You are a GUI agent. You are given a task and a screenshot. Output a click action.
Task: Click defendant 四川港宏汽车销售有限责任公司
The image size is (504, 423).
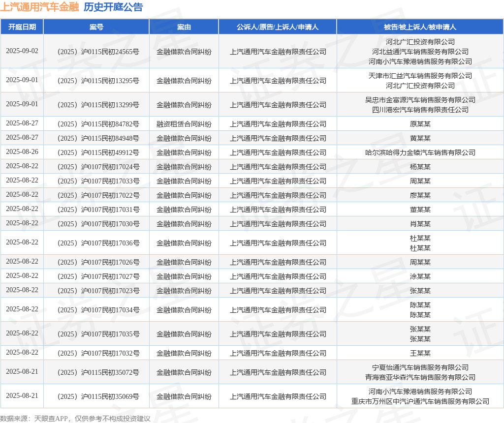(x=420, y=110)
